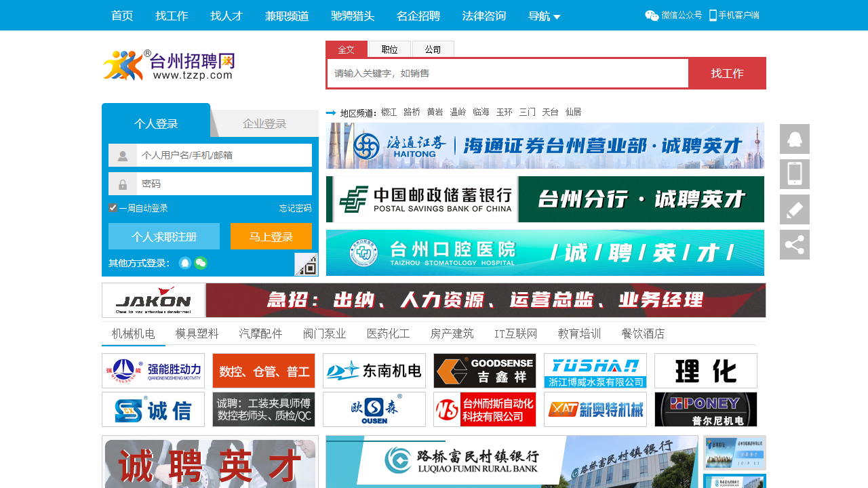This screenshot has height=488, width=868.
Task: Select 模具塑料 industry tab
Action: click(197, 333)
